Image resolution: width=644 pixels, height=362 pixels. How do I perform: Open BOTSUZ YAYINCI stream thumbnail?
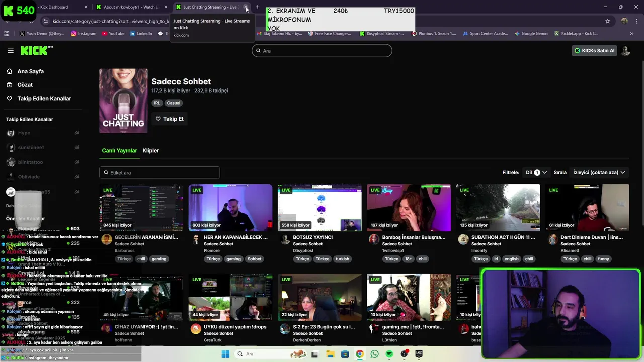click(319, 208)
